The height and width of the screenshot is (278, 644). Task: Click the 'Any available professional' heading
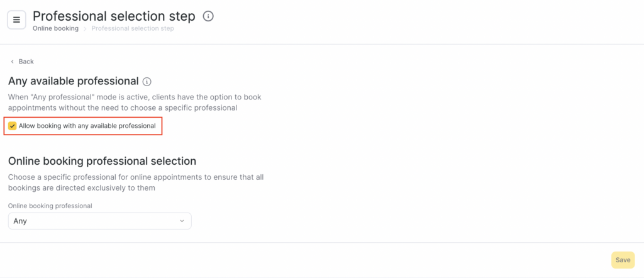tap(74, 81)
